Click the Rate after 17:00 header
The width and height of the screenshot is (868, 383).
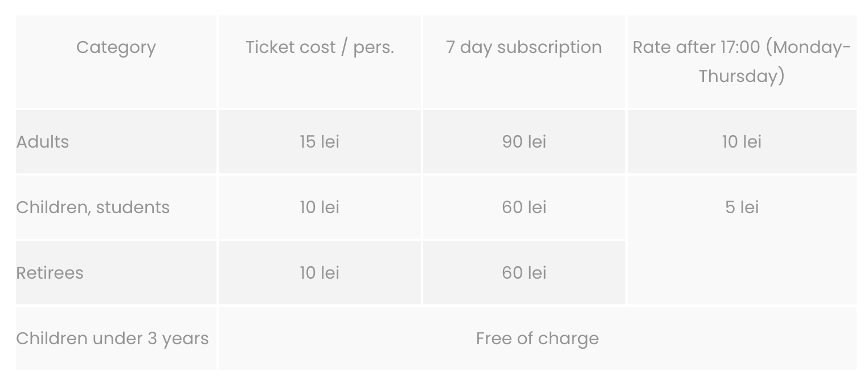pyautogui.click(x=742, y=62)
